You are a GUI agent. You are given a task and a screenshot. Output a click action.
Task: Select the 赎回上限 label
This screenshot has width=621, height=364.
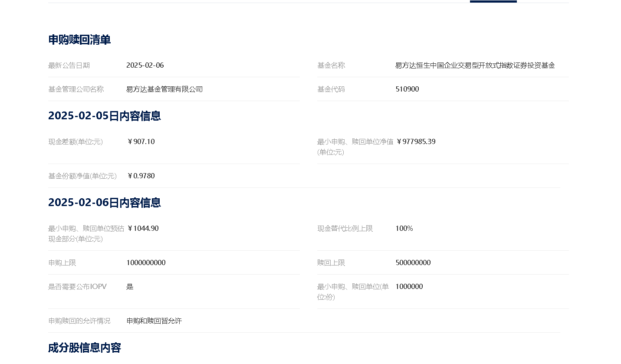[331, 263]
